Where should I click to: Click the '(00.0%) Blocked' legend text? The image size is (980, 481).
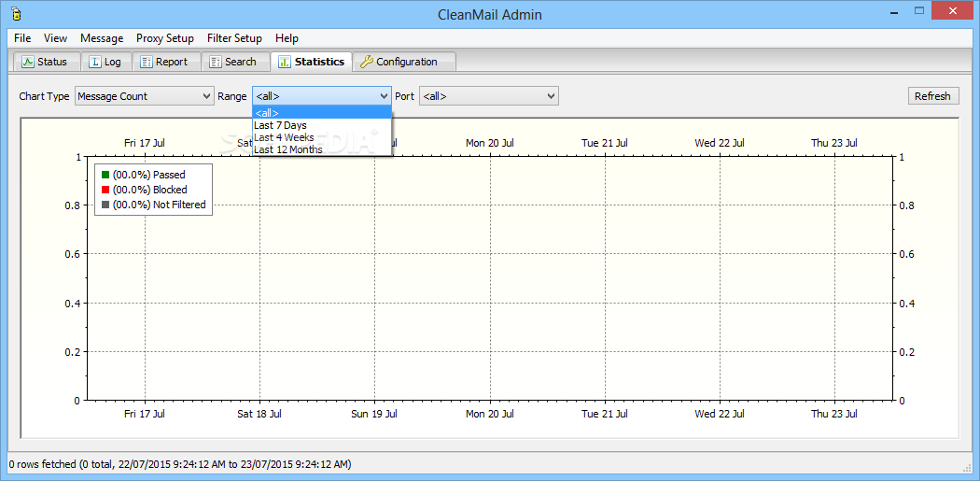pos(149,190)
